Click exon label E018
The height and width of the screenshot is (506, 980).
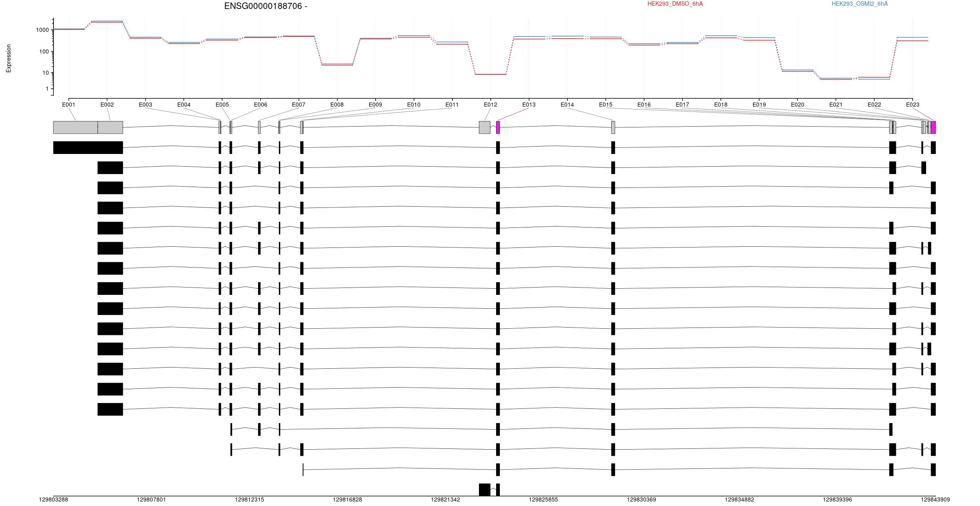point(721,105)
